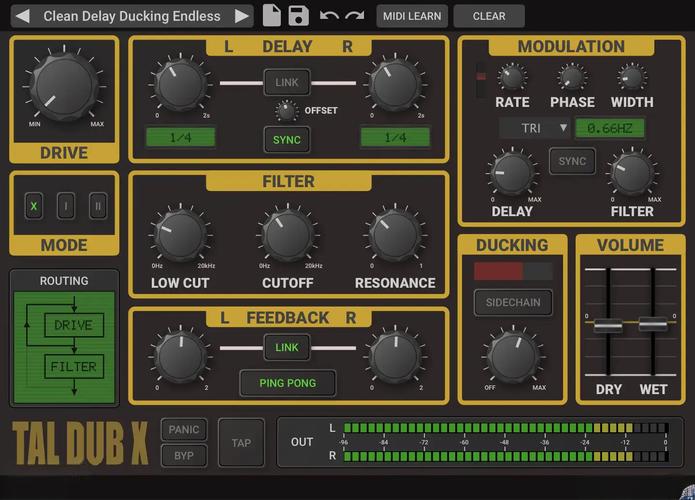Click the routing diagram display

pos(64,347)
